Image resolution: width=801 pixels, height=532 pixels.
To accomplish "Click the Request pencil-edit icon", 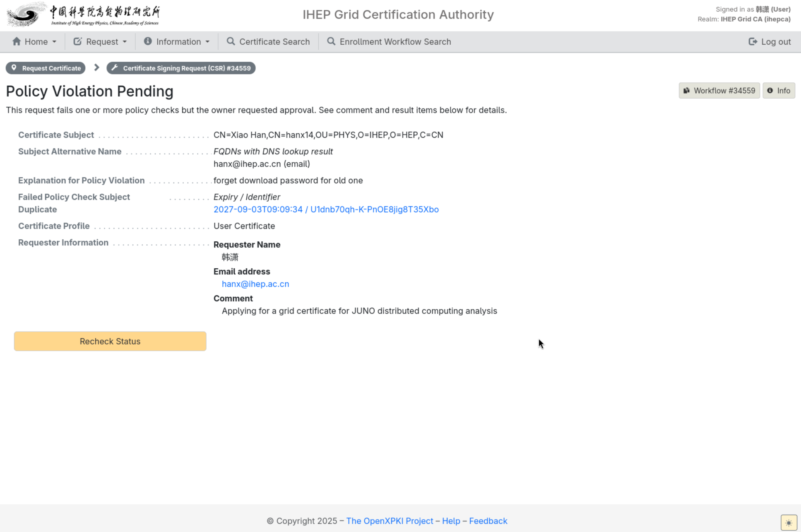I will pos(77,41).
